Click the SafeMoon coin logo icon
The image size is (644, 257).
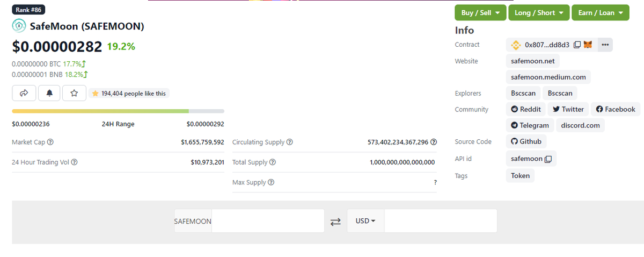click(x=19, y=26)
